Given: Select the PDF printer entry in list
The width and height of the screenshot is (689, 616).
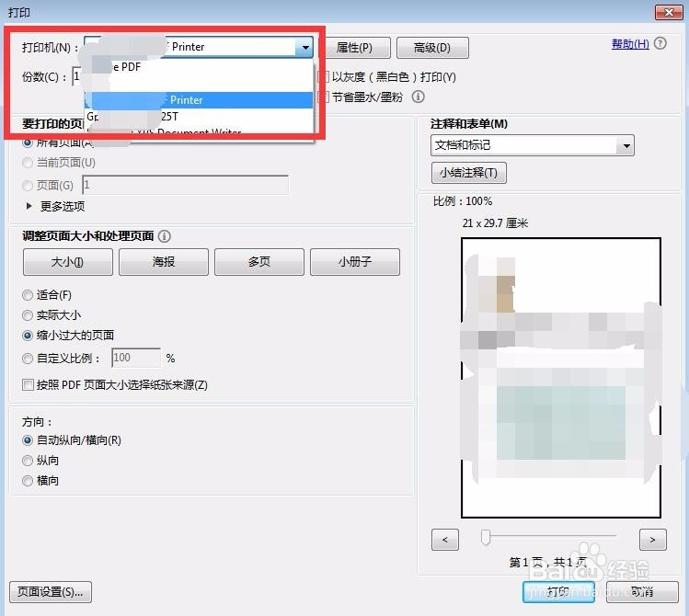Looking at the screenshot, I should pyautogui.click(x=200, y=67).
